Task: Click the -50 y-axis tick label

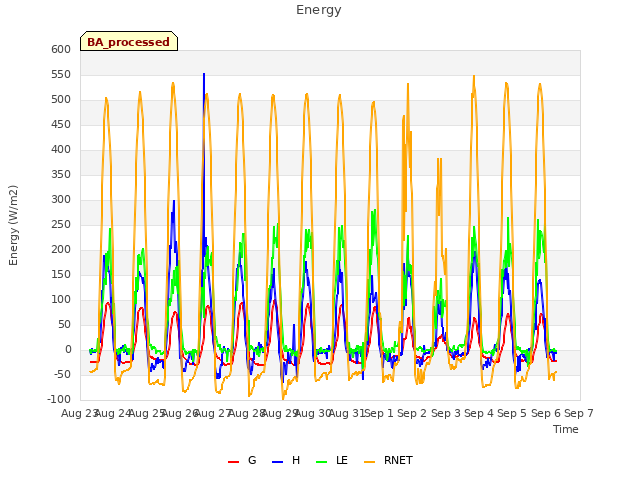Action: pos(62,374)
